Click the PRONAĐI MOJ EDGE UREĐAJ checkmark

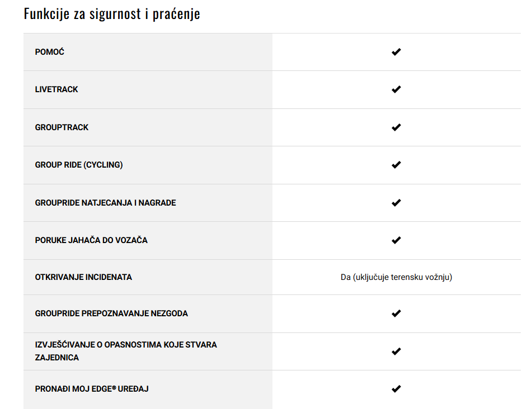(x=396, y=389)
